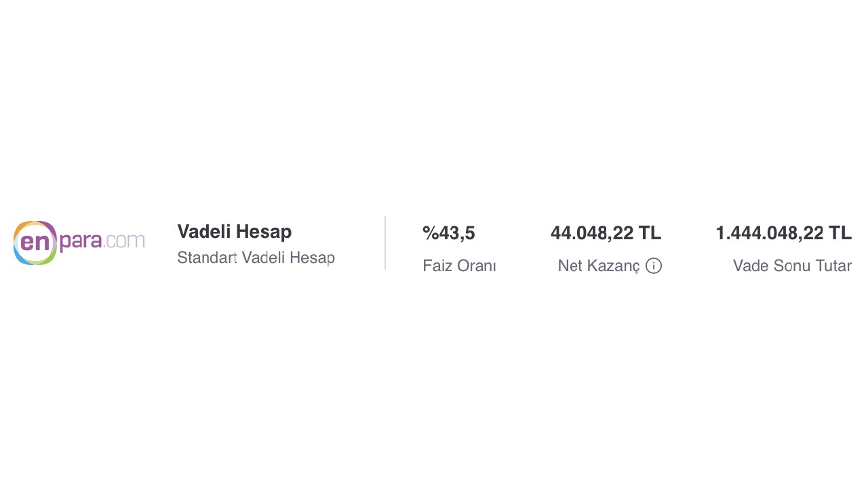Click the 44.048,22 TL net earnings amount

606,233
